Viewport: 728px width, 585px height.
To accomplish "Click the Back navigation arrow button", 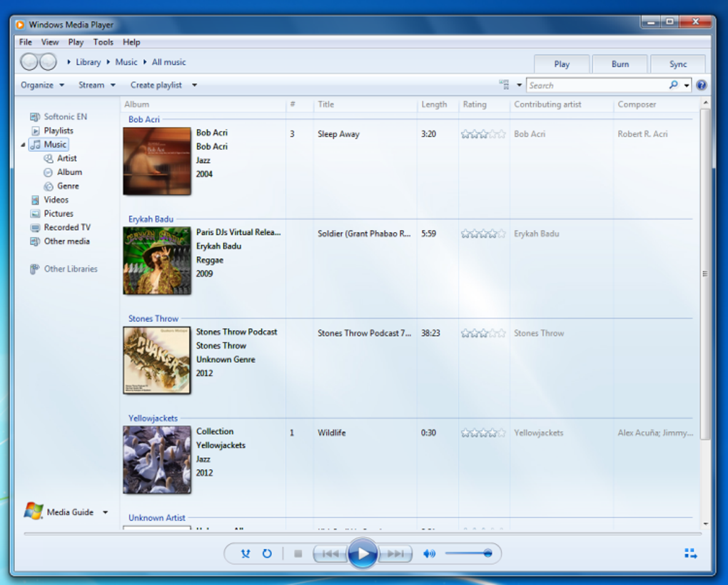I will 29,62.
